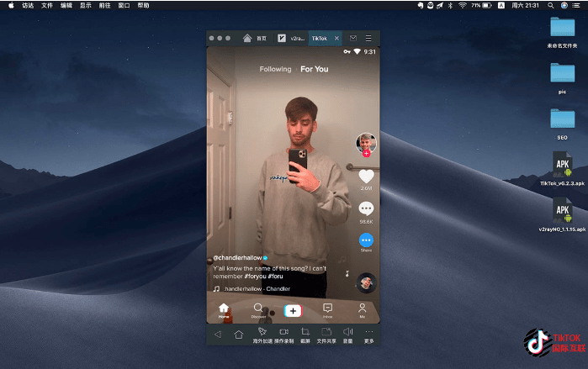
Task: Open 音量 volume control
Action: point(348,335)
